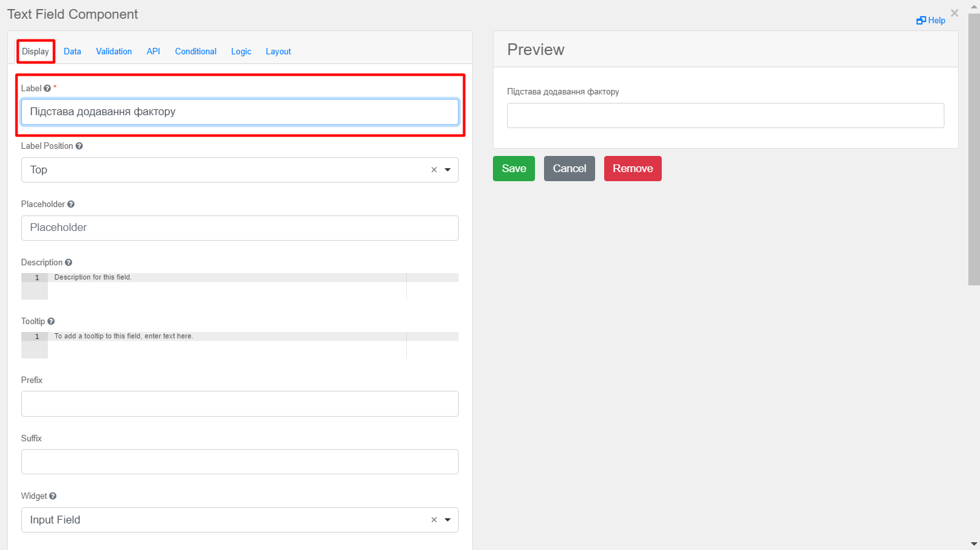980x550 pixels.
Task: Expand the Widget dropdown arrow
Action: pos(448,520)
